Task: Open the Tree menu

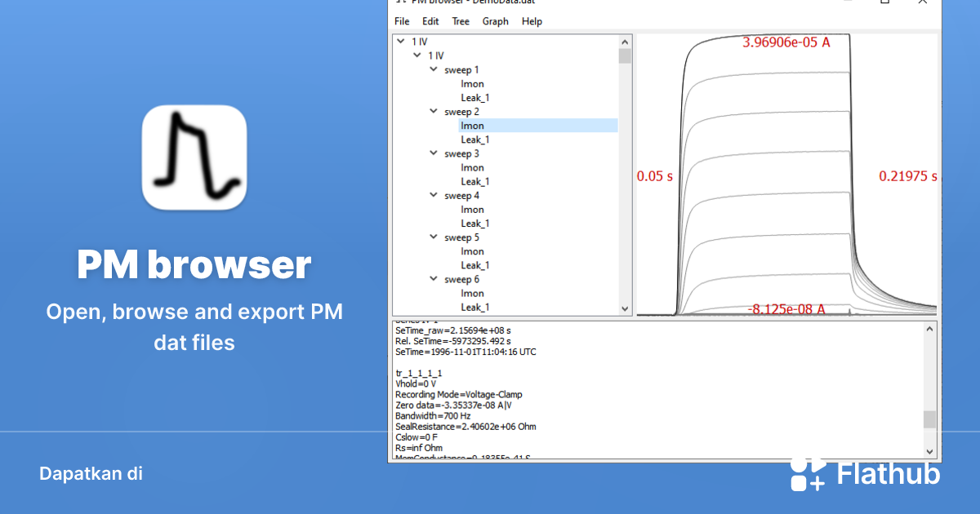Action: (x=460, y=21)
